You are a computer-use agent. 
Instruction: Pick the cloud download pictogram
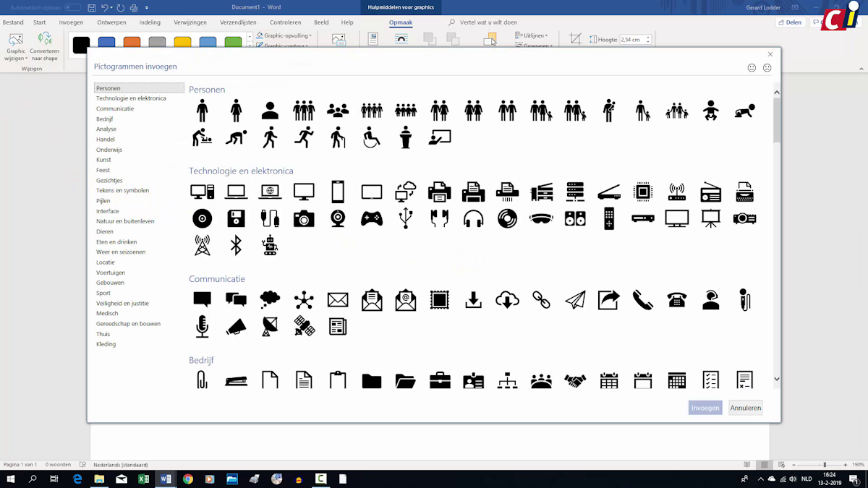pyautogui.click(x=507, y=299)
